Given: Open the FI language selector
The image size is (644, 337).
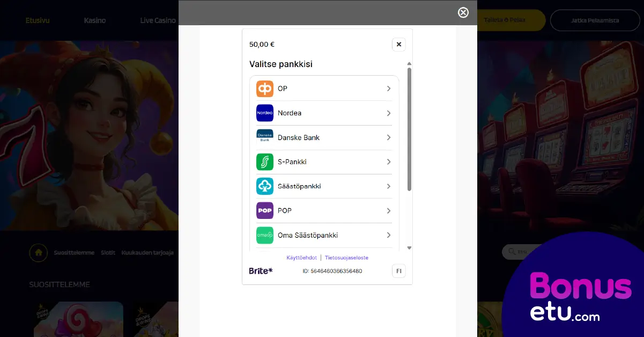Looking at the screenshot, I should (x=398, y=271).
